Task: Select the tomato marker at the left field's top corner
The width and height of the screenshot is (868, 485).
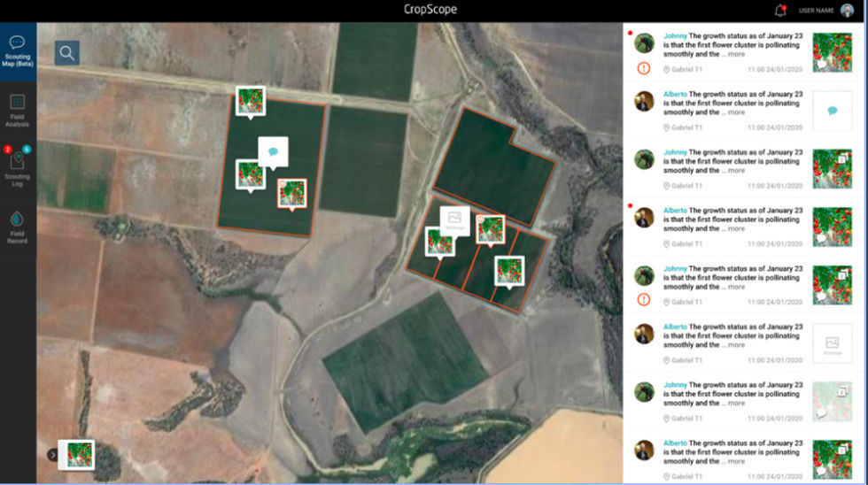Action: click(x=251, y=101)
